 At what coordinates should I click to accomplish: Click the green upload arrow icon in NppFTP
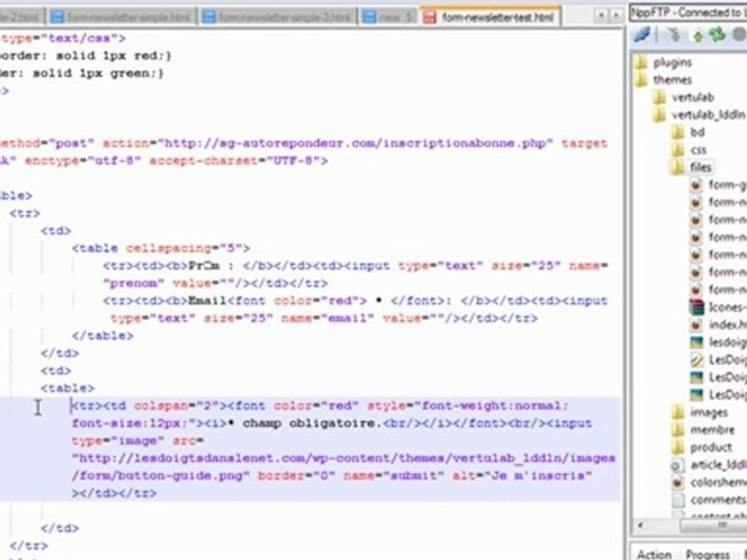pyautogui.click(x=698, y=36)
